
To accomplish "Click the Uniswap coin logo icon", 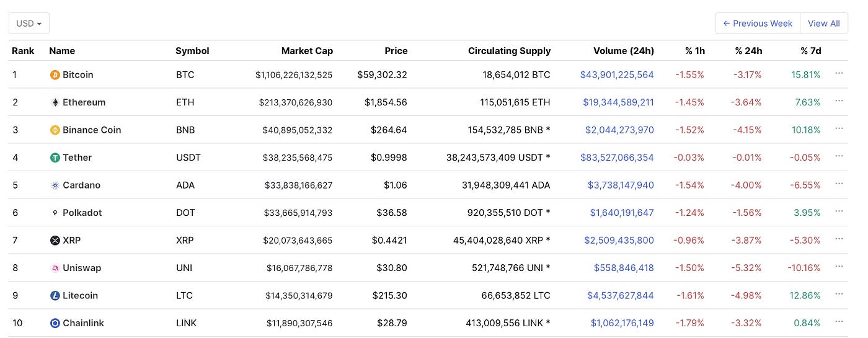I will [55, 268].
